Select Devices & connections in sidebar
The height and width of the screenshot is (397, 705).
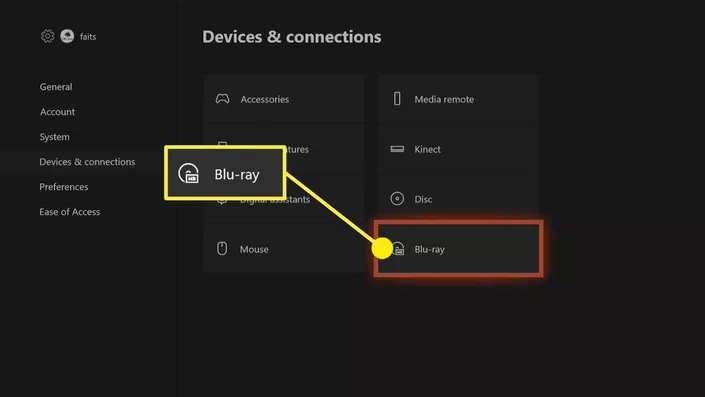pos(87,162)
